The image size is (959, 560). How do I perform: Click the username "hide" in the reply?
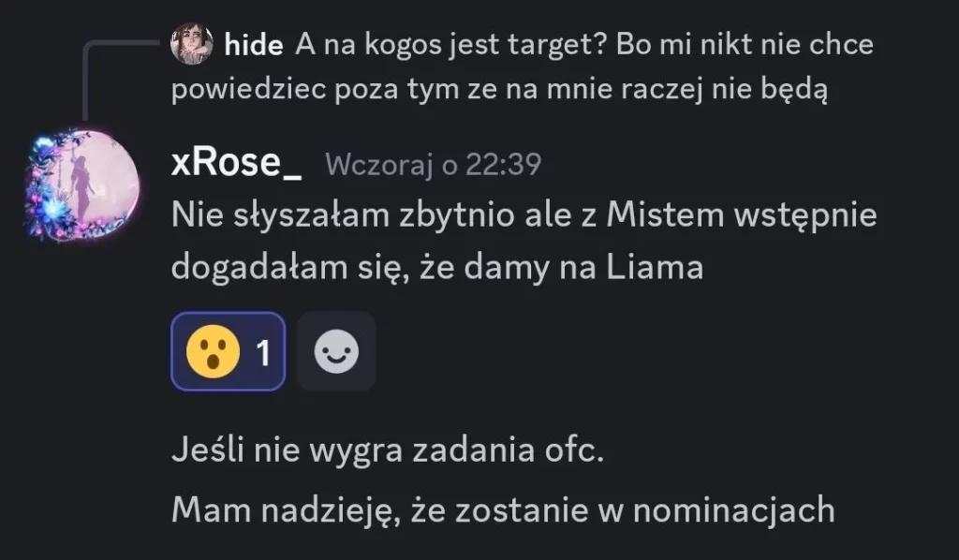pos(253,44)
